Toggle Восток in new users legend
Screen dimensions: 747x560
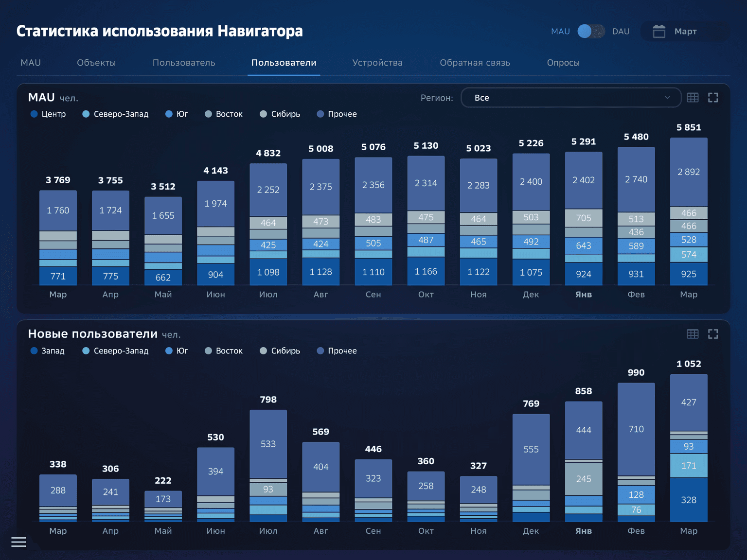[224, 351]
